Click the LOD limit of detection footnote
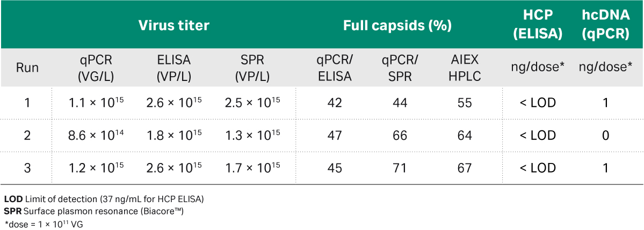The height and width of the screenshot is (230, 644). [104, 199]
